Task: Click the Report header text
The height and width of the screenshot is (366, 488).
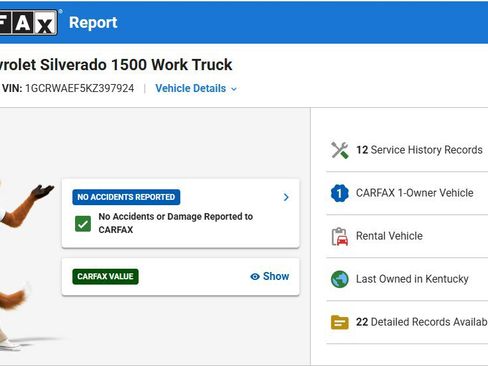Action: pyautogui.click(x=93, y=23)
